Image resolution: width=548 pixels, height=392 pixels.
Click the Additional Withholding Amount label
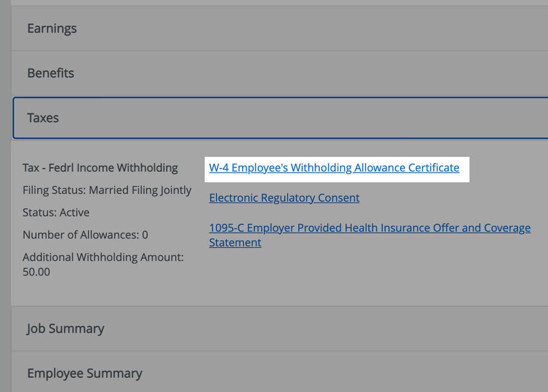click(103, 257)
